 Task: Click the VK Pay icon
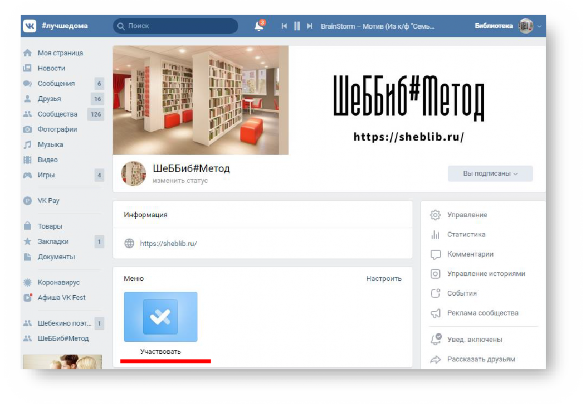pyautogui.click(x=27, y=201)
